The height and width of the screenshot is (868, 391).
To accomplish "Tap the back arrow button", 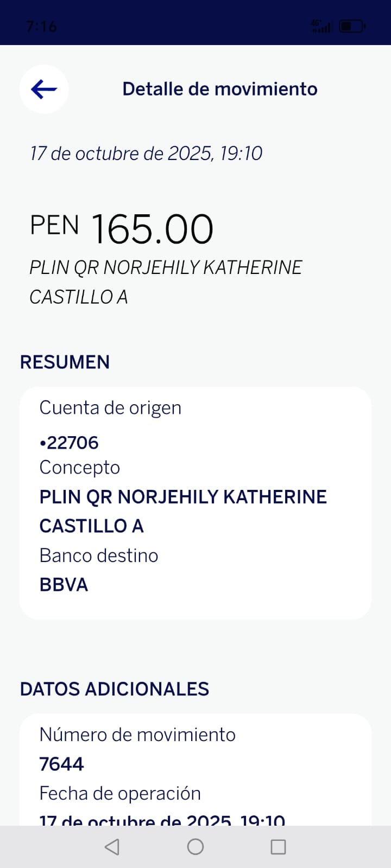I will 44,89.
